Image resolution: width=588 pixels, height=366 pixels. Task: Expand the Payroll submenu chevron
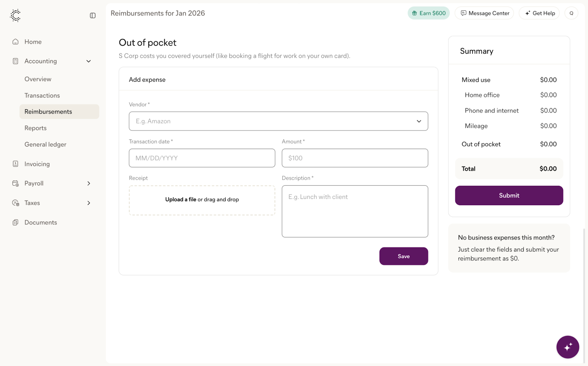[89, 184]
